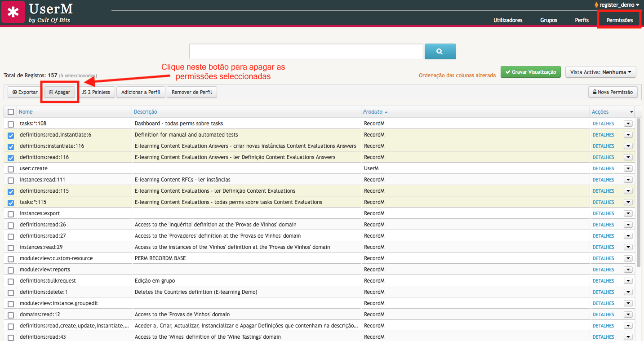The height and width of the screenshot is (341, 644).
Task: Open the Vista Activa dropdown
Action: [600, 72]
